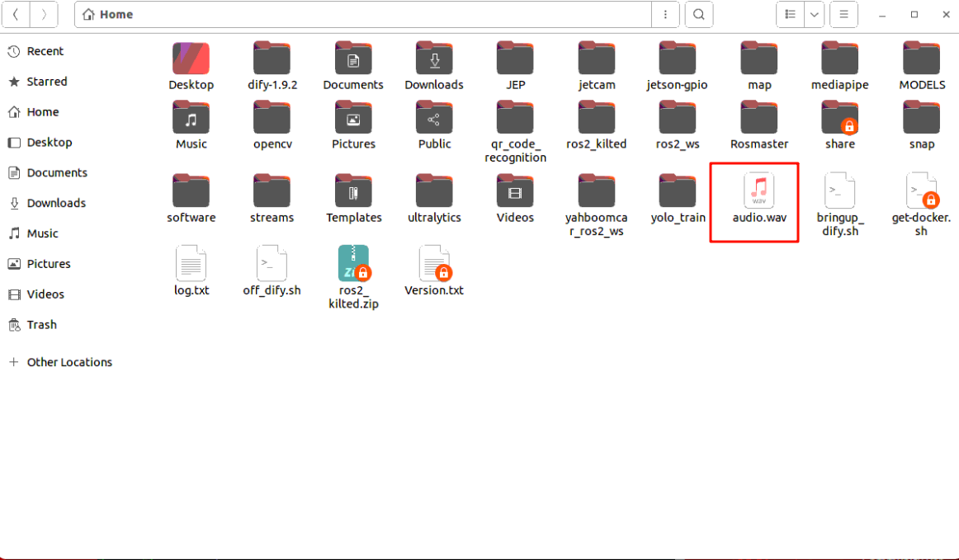Expand view options dropdown arrow
This screenshot has width=959, height=560.
(814, 15)
